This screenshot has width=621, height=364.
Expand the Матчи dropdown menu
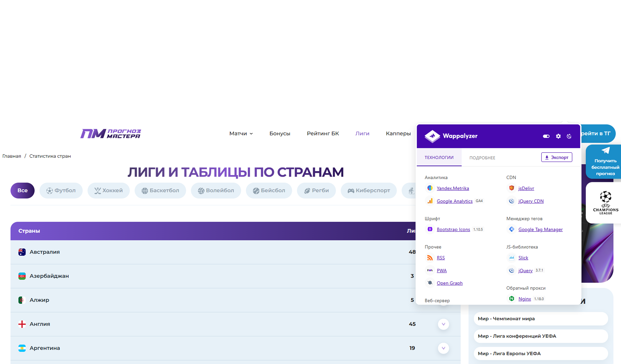click(241, 133)
